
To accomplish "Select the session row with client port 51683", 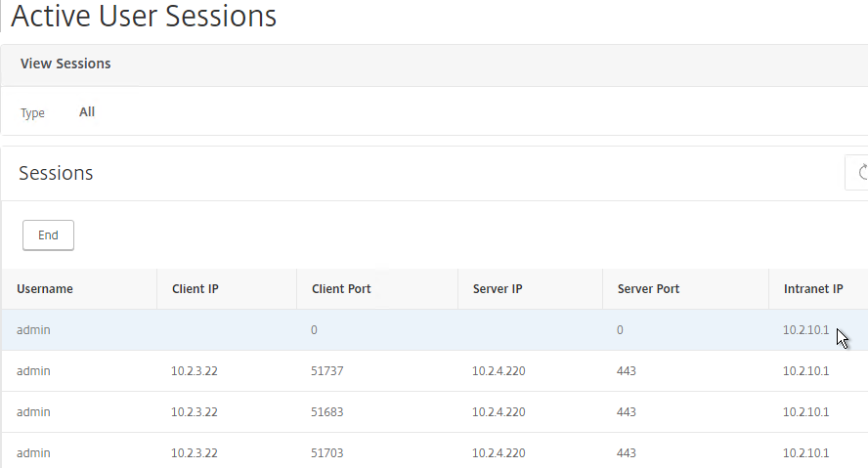I will coord(434,412).
